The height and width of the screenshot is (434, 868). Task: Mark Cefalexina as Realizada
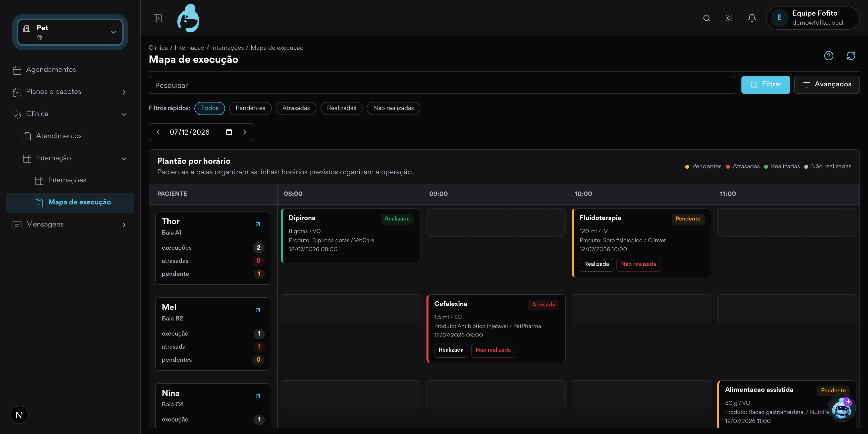click(451, 350)
